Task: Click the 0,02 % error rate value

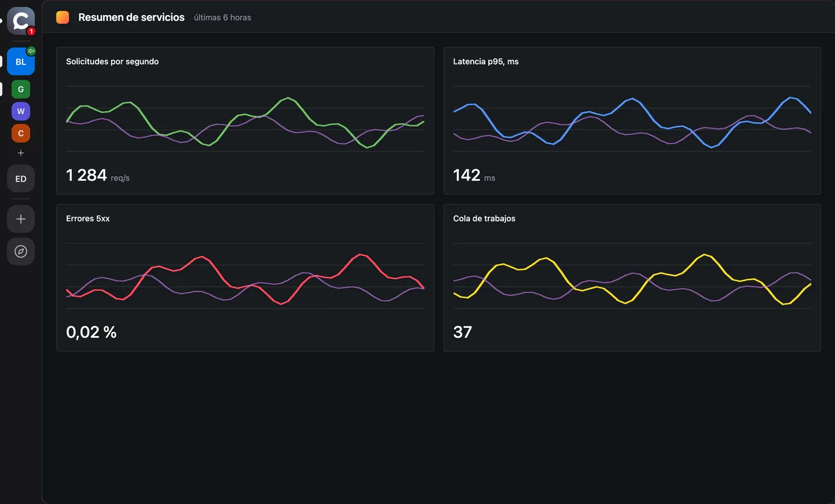Action: coord(92,332)
